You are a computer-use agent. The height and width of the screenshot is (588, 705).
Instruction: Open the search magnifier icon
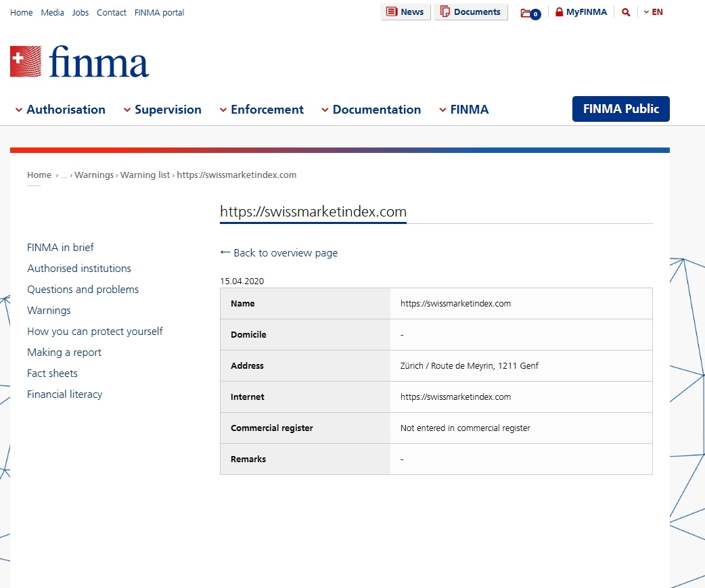[x=626, y=12]
